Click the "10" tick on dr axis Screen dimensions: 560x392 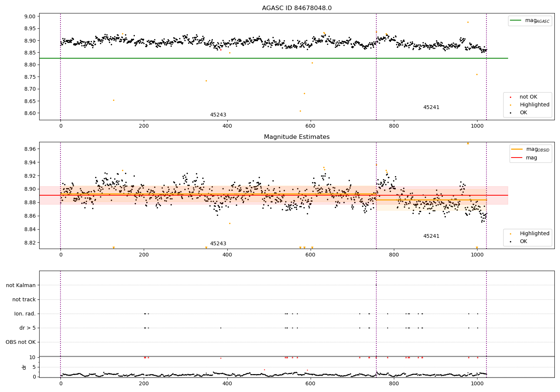click(x=32, y=357)
